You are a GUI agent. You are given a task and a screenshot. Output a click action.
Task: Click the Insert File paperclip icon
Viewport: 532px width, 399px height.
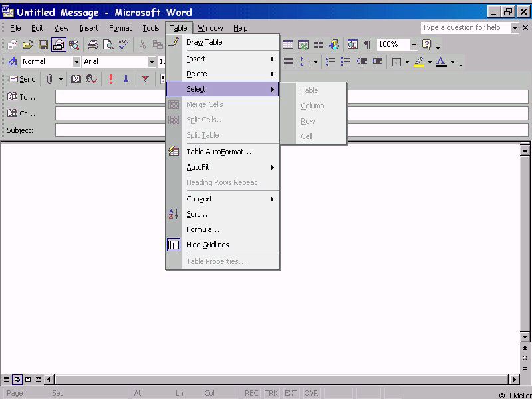[x=49, y=79]
